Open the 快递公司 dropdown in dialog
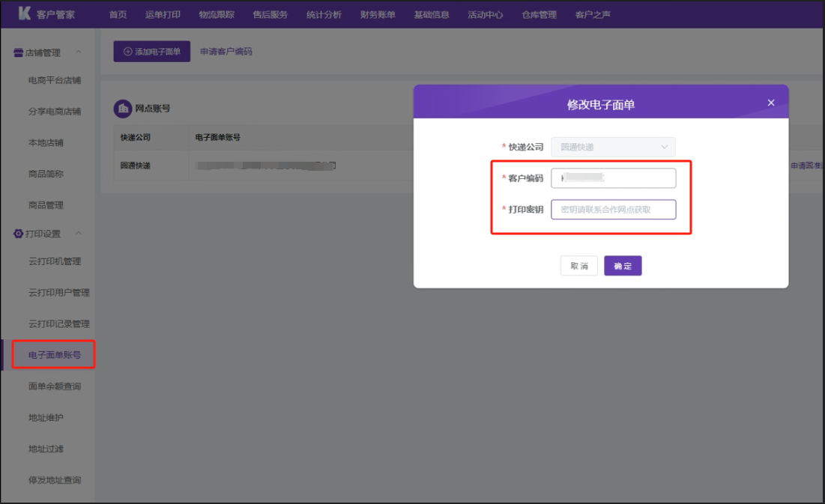The height and width of the screenshot is (504, 825). 613,147
